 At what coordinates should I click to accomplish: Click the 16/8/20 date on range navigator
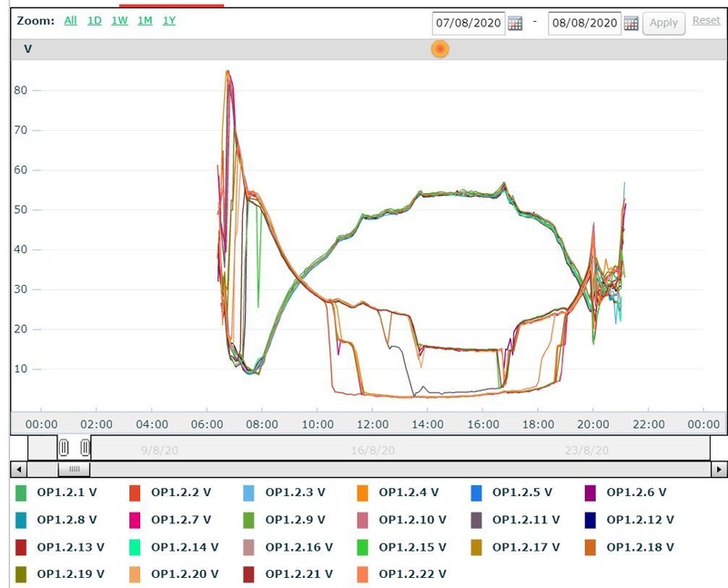[373, 450]
